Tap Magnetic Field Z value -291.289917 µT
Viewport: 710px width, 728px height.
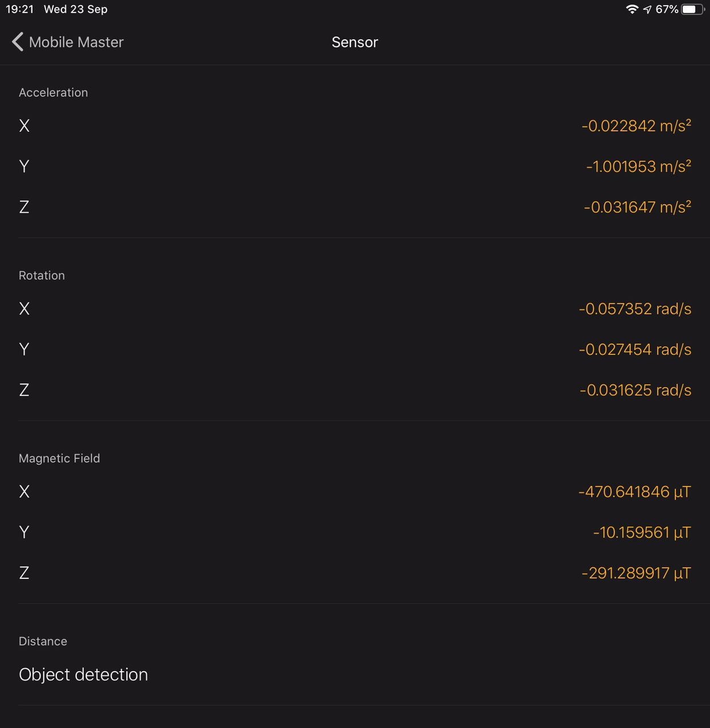pos(636,573)
